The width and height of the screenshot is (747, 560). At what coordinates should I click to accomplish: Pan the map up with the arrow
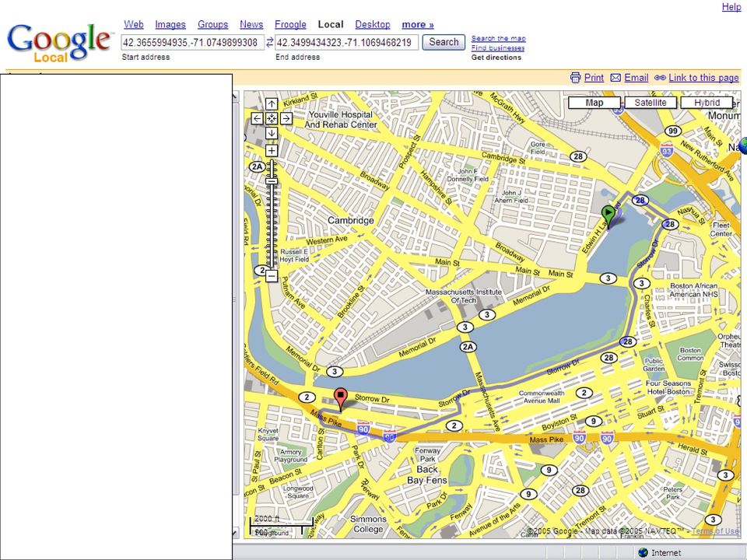[x=271, y=103]
